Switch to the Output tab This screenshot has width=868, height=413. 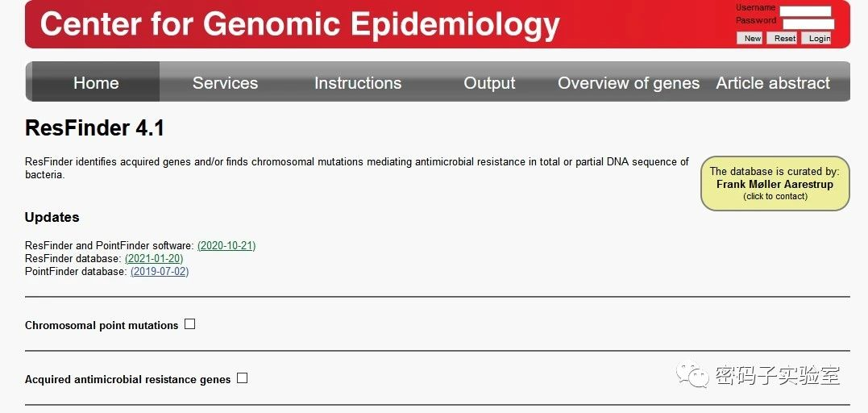[489, 83]
